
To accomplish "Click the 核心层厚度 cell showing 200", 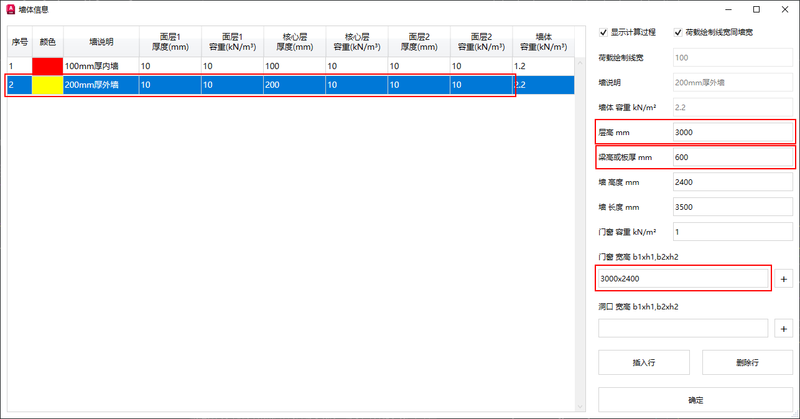I will point(294,85).
